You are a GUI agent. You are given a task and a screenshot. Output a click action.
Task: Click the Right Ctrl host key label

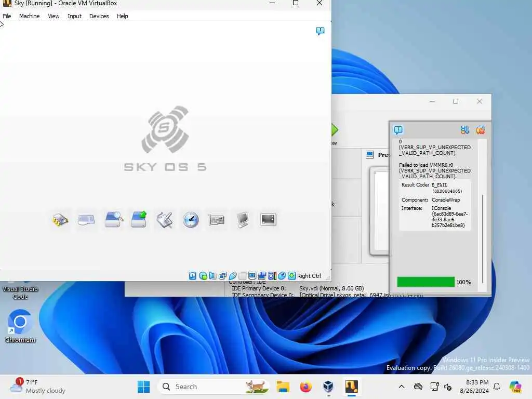pyautogui.click(x=309, y=276)
